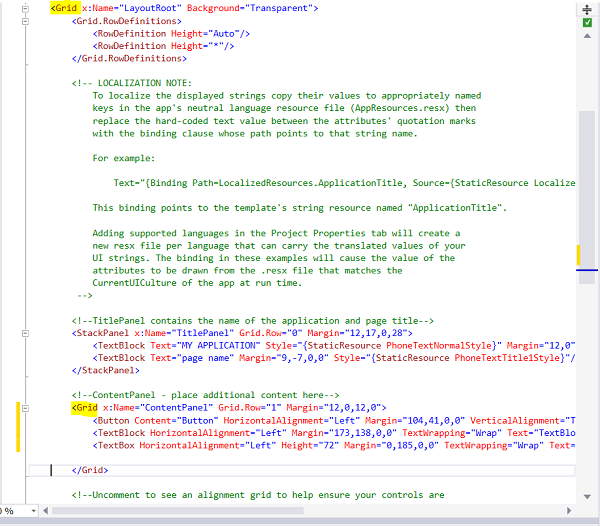This screenshot has height=526, width=600.
Task: Collapse the ContentPanel Grid outlining region
Action: point(25,408)
